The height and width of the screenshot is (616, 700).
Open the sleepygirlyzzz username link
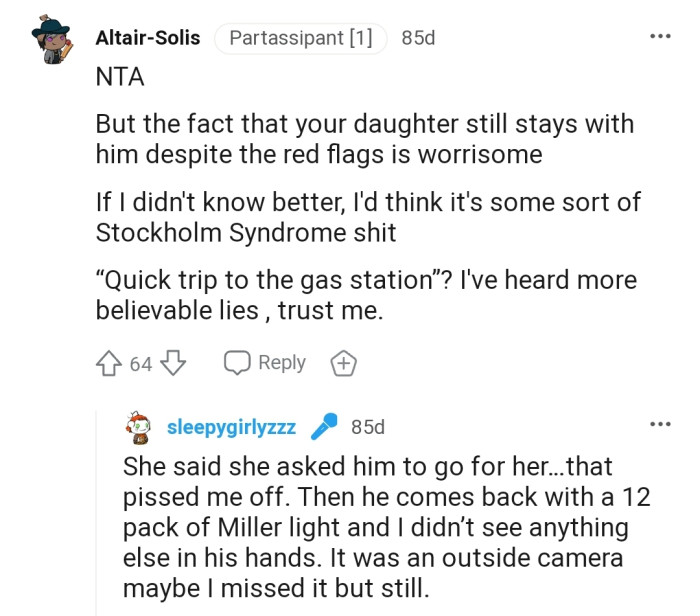coord(231,428)
